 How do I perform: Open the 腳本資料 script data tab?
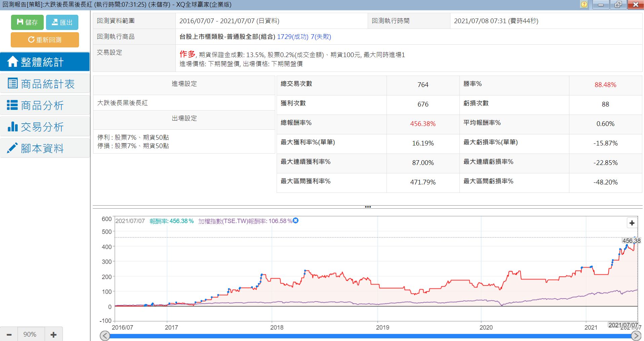click(x=45, y=148)
